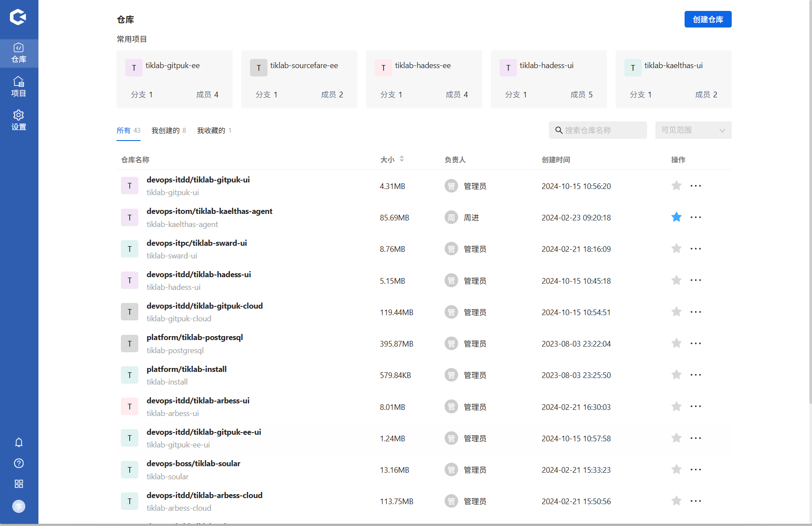Open the application grid switcher icon
Screen dimensions: 812x526
pos(19,484)
